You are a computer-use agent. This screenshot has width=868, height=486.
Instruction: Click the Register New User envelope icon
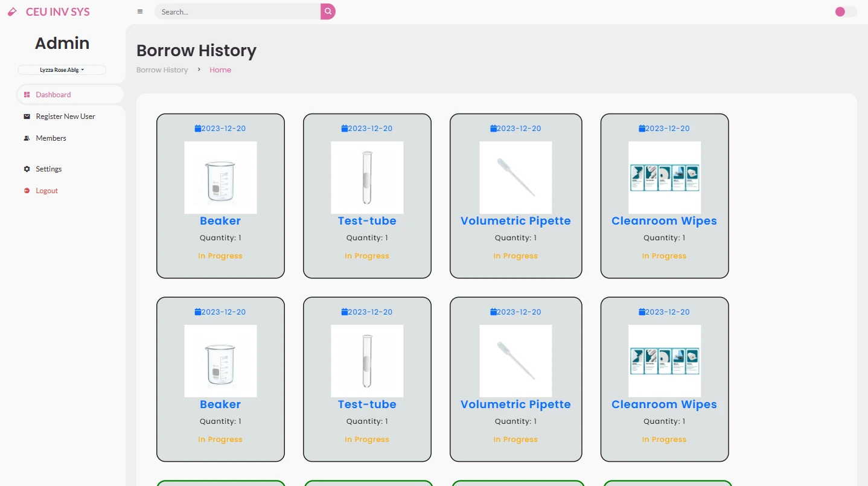pos(27,117)
